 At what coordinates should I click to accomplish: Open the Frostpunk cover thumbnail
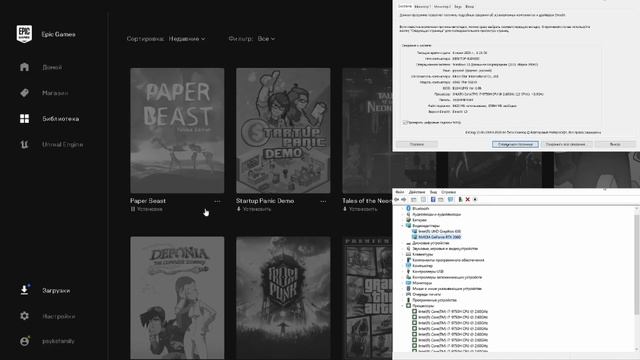[x=283, y=298]
